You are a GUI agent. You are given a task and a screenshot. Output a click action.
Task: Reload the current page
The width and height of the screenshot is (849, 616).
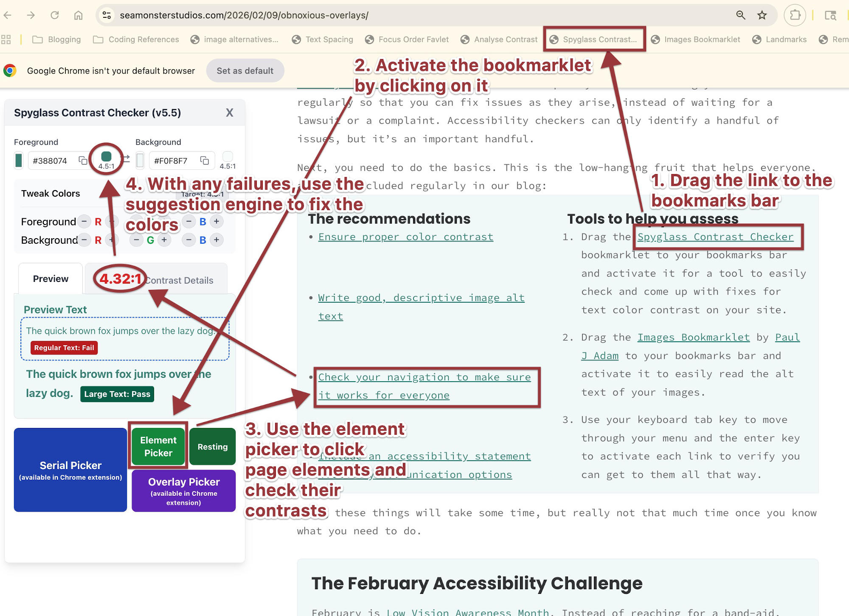tap(54, 16)
